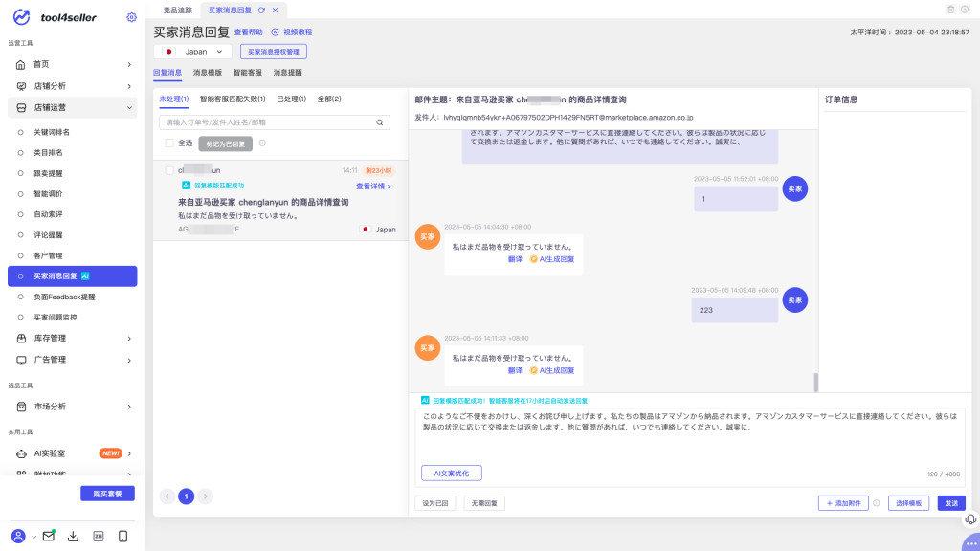Image resolution: width=980 pixels, height=551 pixels.
Task: Expand the AI实验室 menu arrow
Action: (129, 453)
